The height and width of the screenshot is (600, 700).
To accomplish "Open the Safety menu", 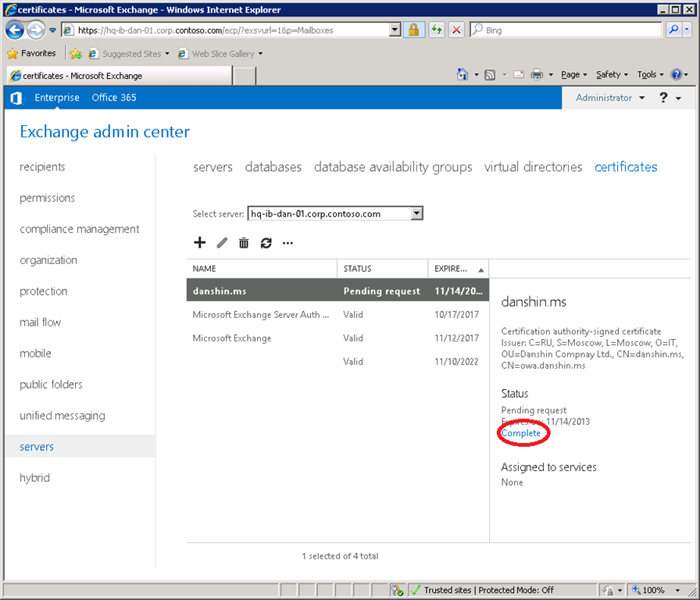I will click(612, 74).
